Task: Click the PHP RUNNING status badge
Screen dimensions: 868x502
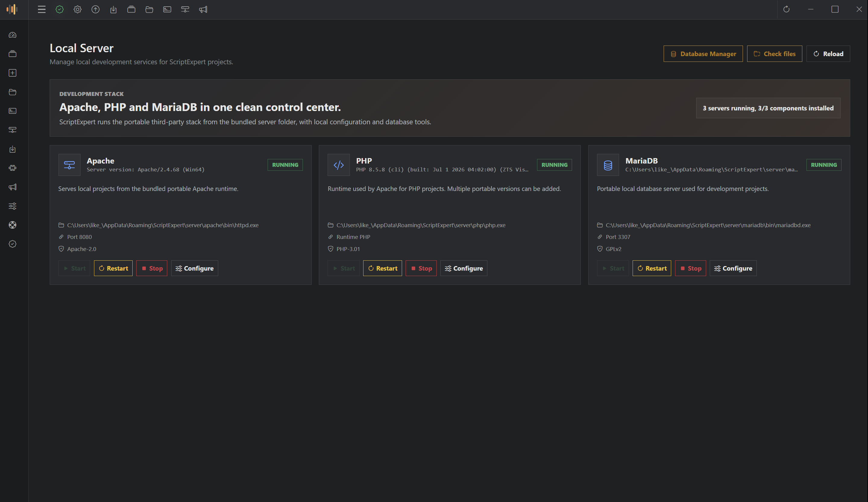Action: [x=555, y=165]
